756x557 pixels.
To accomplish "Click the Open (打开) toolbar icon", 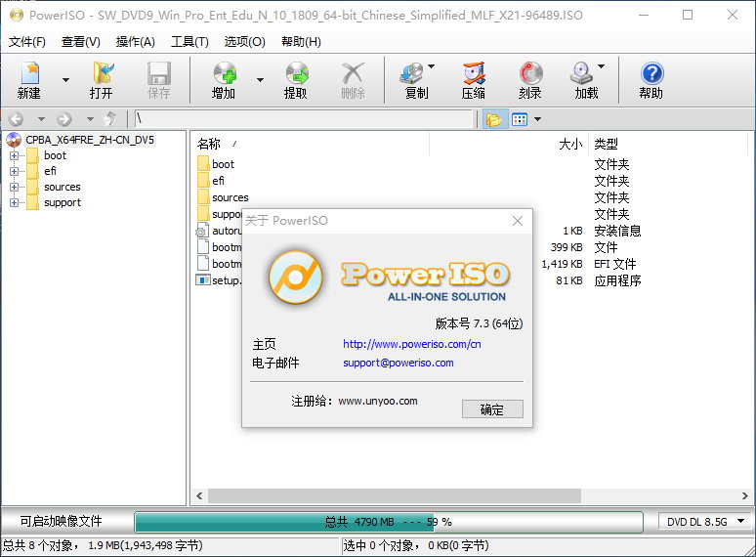I will click(x=102, y=73).
